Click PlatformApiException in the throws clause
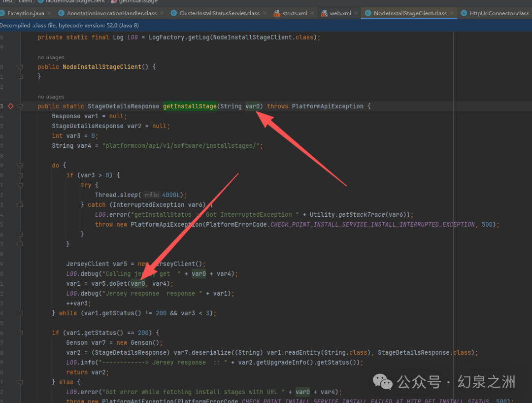Image resolution: width=532 pixels, height=403 pixels. point(328,106)
